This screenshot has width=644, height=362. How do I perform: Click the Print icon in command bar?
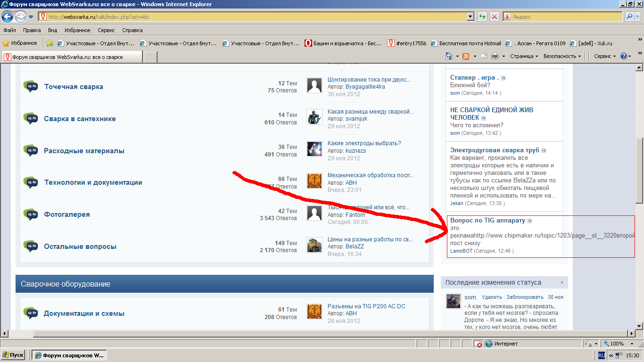pos(495,56)
